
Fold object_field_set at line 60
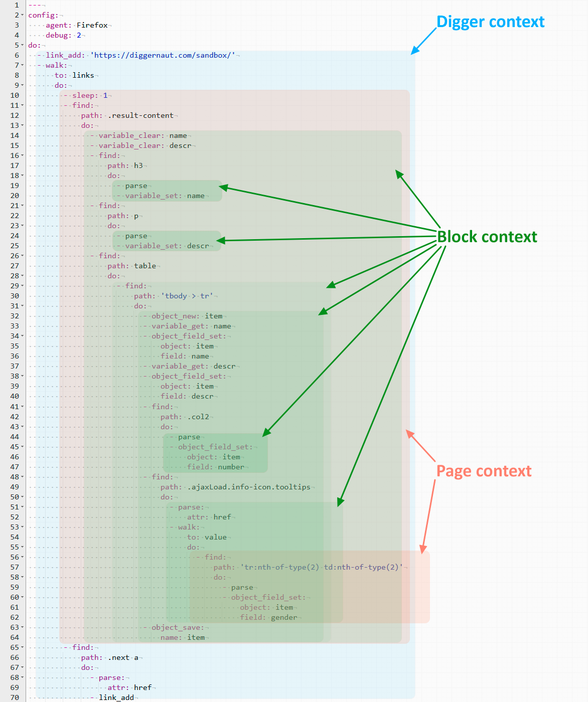coord(23,597)
